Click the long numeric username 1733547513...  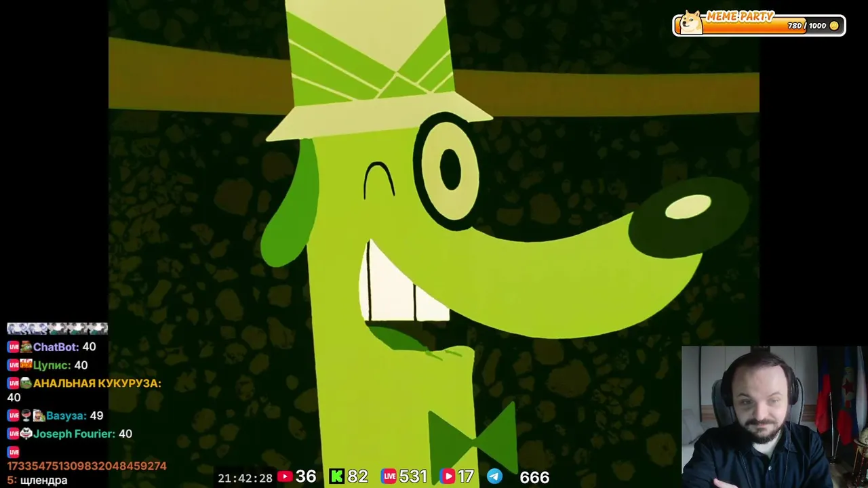pos(86,466)
